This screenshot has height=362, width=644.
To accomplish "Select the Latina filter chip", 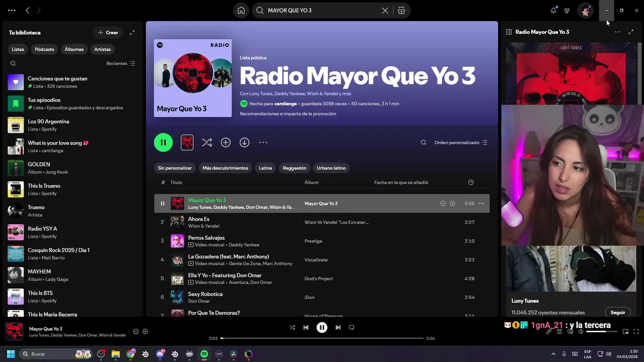I will [x=265, y=168].
